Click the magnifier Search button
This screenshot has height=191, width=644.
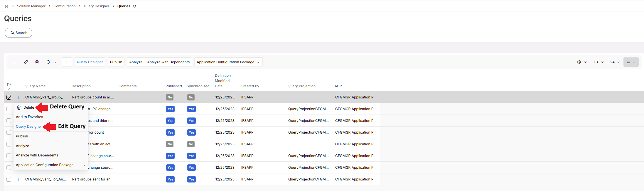point(18,33)
